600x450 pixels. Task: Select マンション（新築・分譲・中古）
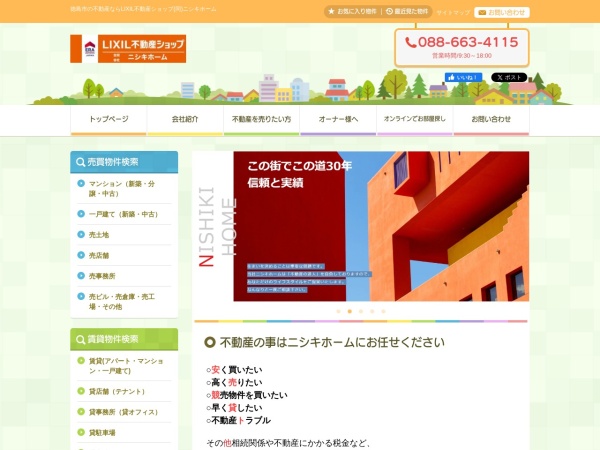pyautogui.click(x=124, y=189)
